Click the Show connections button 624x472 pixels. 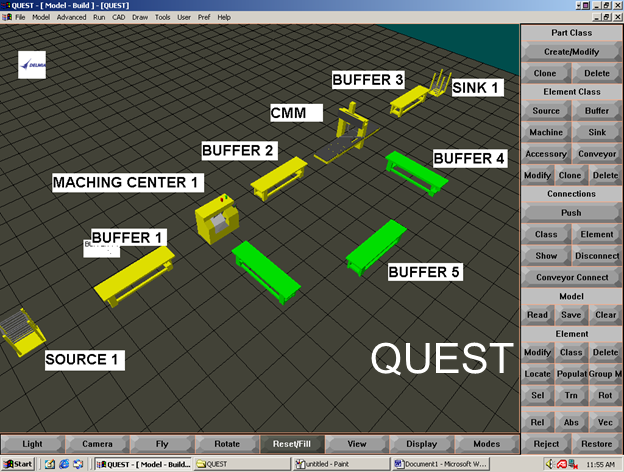click(x=546, y=256)
